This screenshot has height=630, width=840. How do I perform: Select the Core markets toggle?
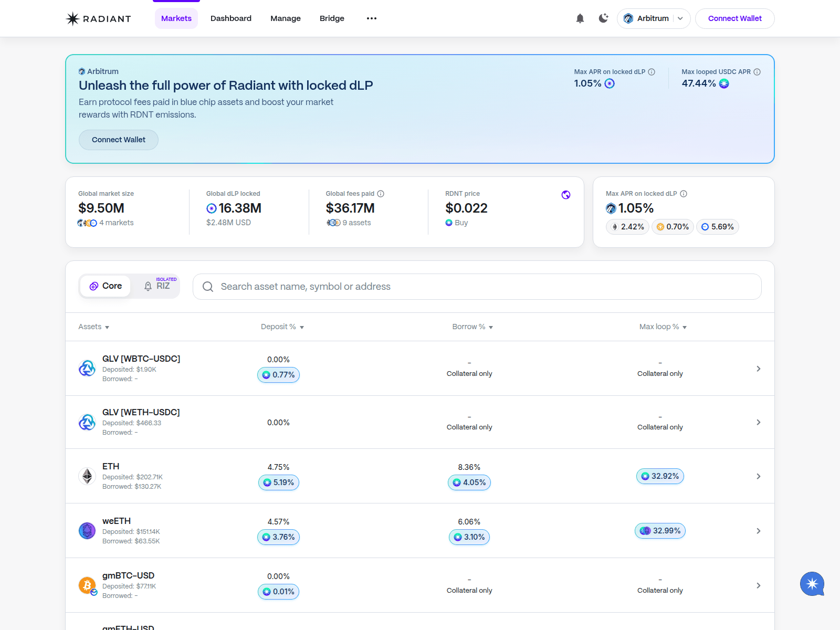coord(106,286)
